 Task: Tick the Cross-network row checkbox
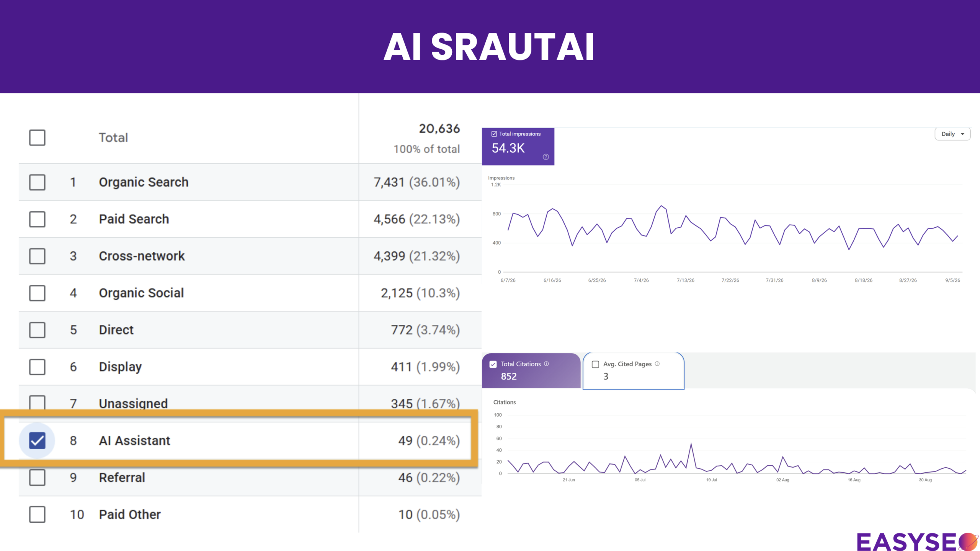coord(37,256)
